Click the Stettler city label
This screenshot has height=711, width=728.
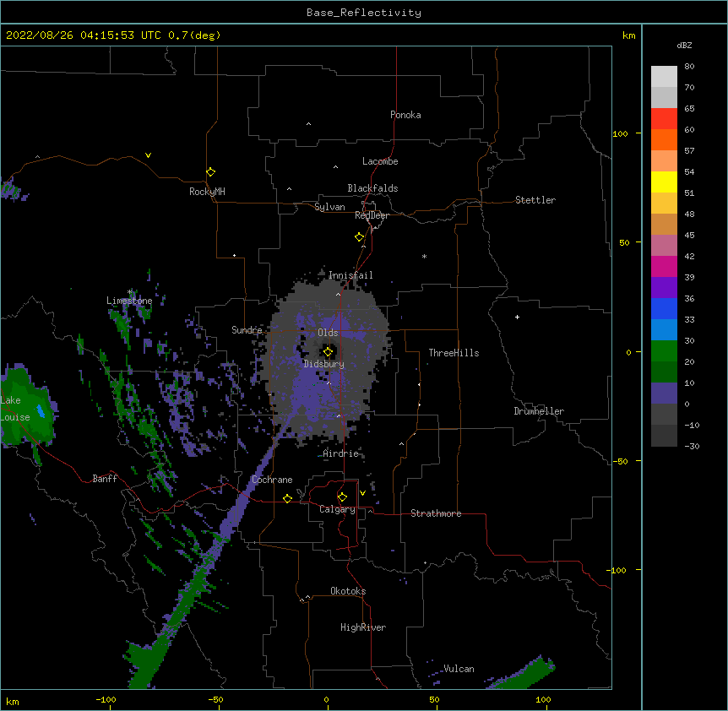click(x=535, y=200)
